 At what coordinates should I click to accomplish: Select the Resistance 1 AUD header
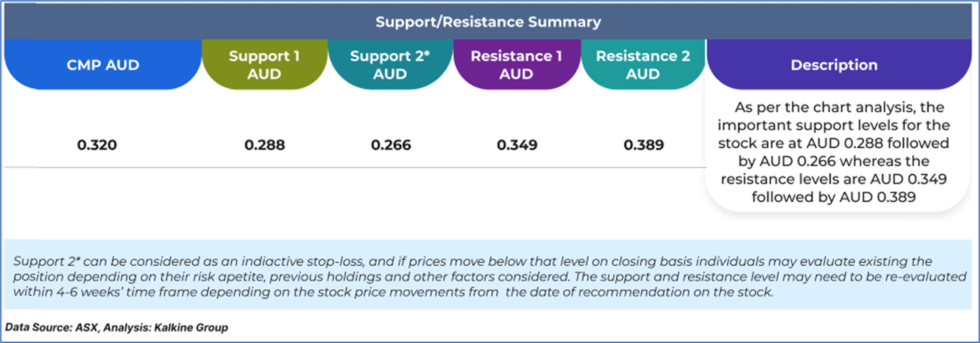click(516, 65)
